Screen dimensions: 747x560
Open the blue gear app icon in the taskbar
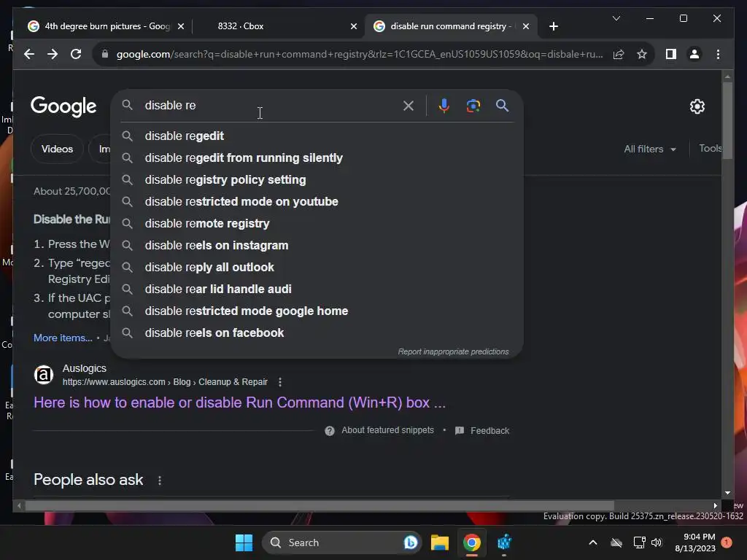[x=504, y=542]
